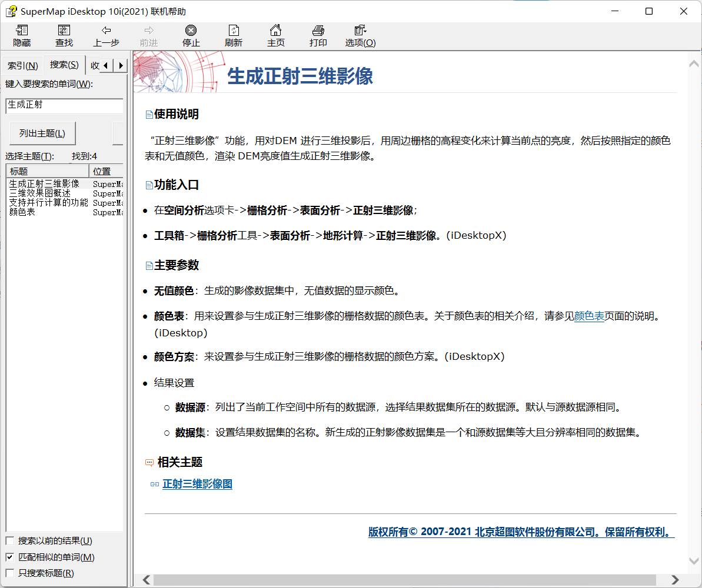Click the vertical scrollbar up arrow

coord(694,64)
